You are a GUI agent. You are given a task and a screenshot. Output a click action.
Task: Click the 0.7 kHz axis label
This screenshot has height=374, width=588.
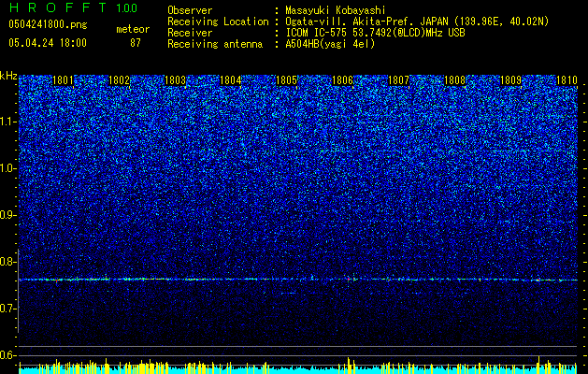pos(8,309)
